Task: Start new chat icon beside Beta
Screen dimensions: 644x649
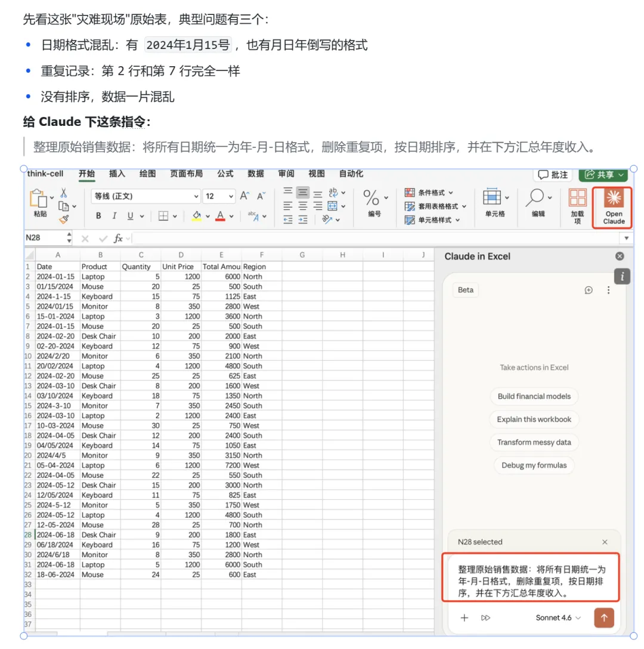Action: click(588, 290)
